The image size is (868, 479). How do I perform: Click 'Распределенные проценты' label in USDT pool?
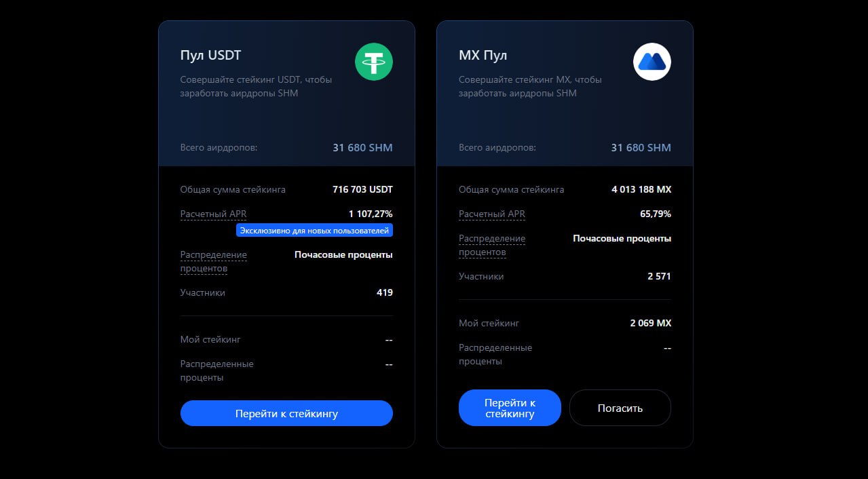[x=216, y=370]
